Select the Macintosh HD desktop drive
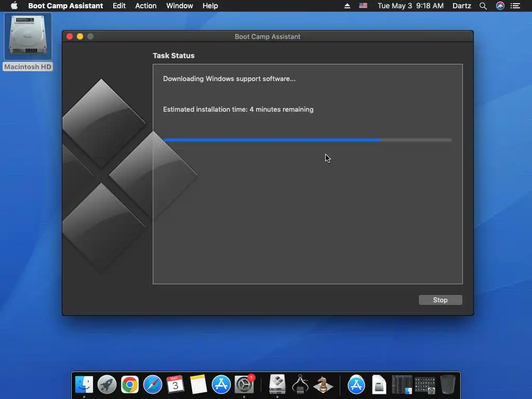Viewport: 532px width, 399px height. tap(28, 42)
